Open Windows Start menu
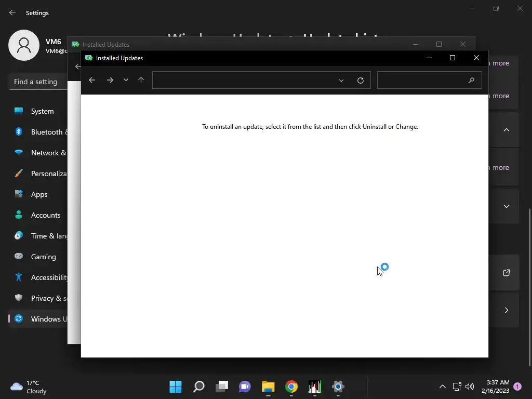The height and width of the screenshot is (399, 532). [176, 387]
